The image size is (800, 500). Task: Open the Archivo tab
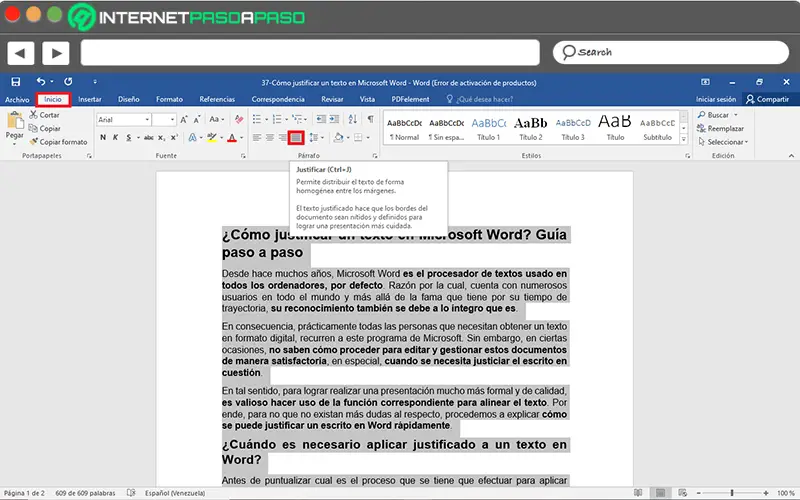pyautogui.click(x=17, y=99)
